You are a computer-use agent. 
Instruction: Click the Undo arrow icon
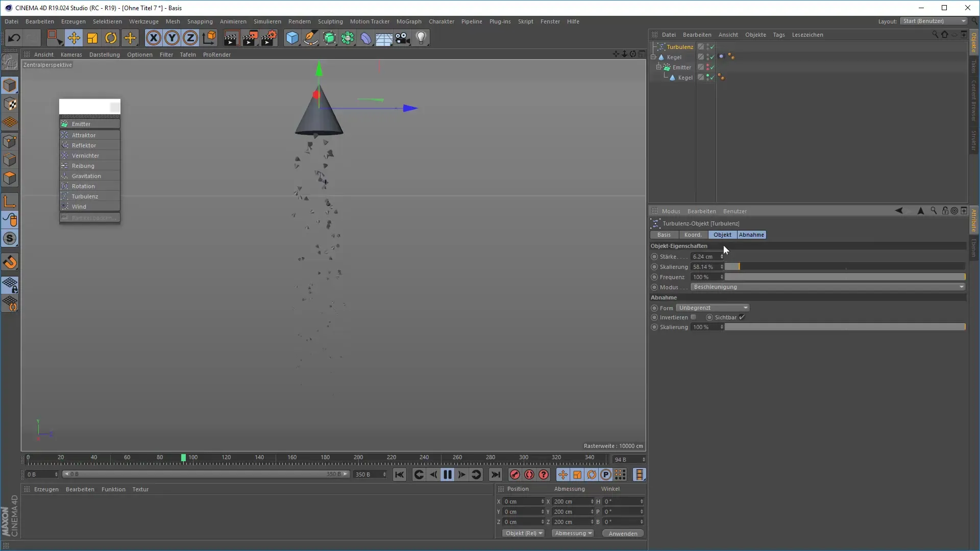click(14, 38)
